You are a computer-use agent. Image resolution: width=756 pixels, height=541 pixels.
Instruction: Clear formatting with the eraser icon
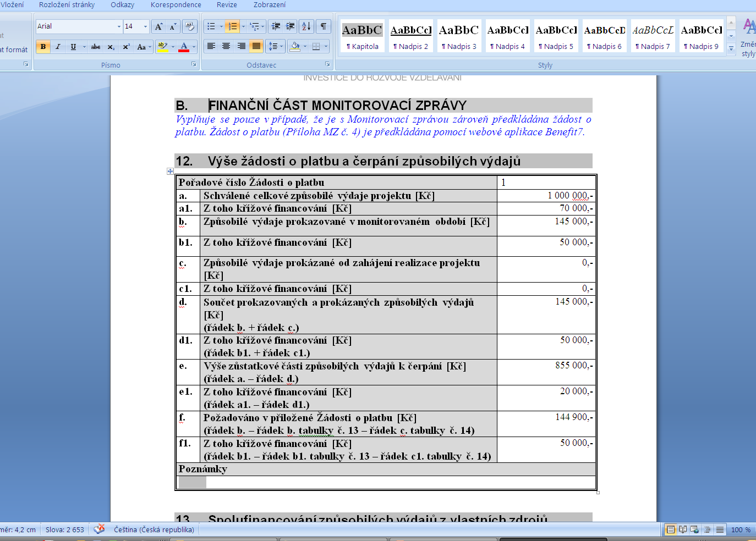(x=189, y=26)
